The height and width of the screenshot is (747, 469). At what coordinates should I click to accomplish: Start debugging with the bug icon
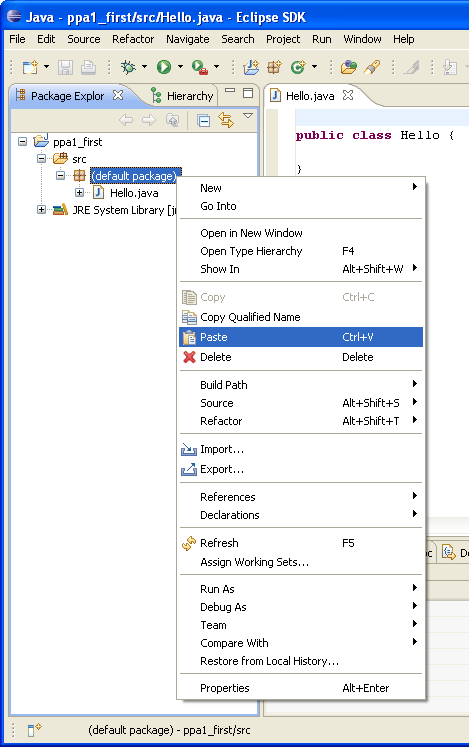click(128, 67)
